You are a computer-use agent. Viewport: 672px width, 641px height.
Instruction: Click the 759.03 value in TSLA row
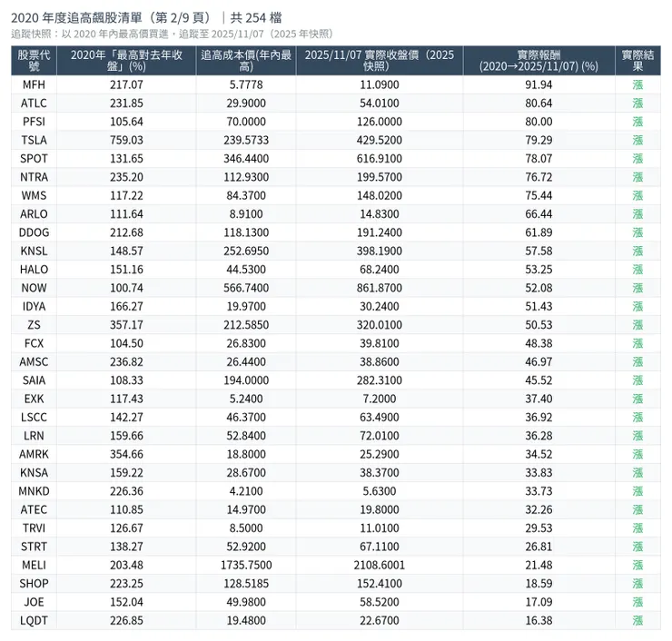pyautogui.click(x=126, y=140)
